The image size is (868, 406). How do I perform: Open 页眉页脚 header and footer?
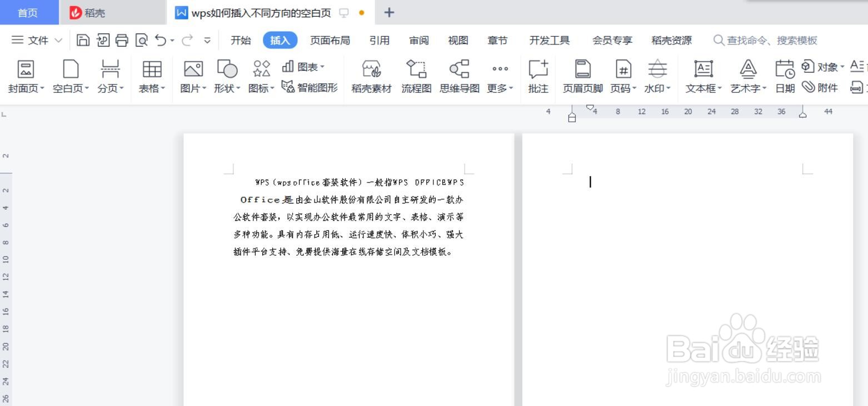[582, 76]
